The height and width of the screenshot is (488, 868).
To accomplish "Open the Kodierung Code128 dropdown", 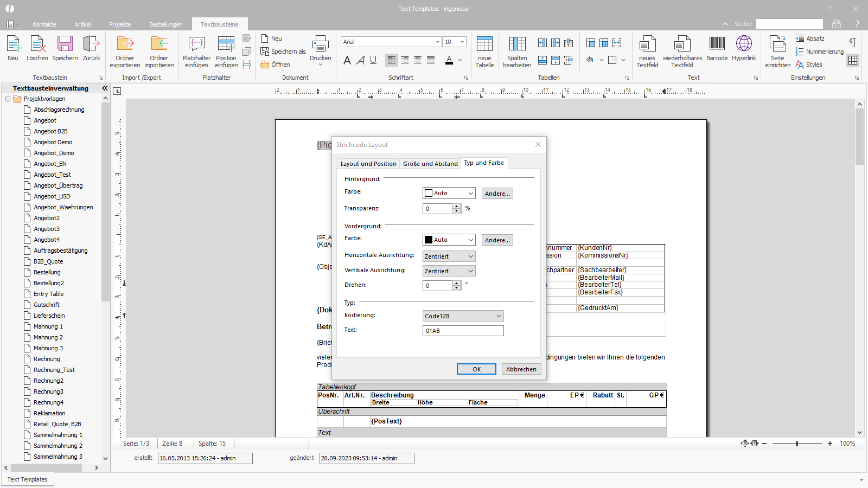I will click(x=463, y=316).
